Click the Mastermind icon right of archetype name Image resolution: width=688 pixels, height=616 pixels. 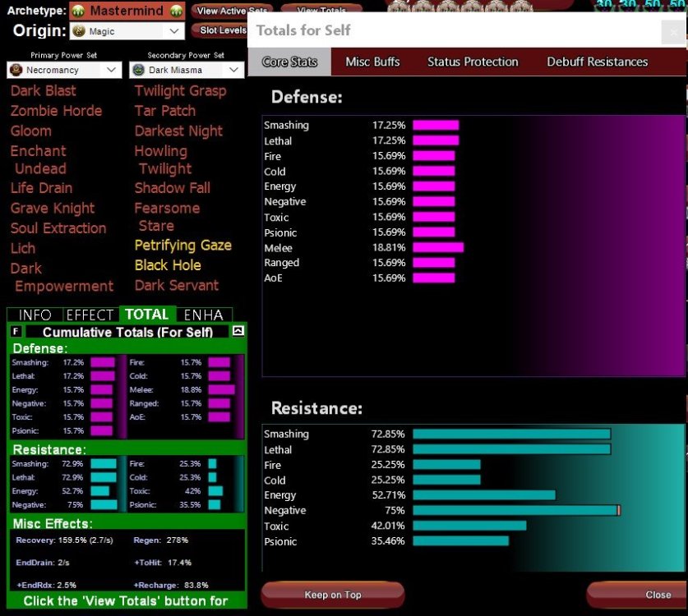click(175, 11)
